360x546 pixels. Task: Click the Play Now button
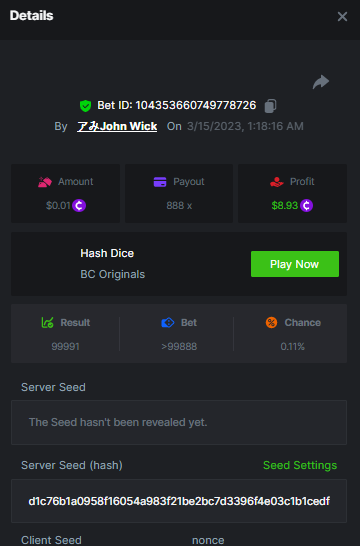pos(295,264)
